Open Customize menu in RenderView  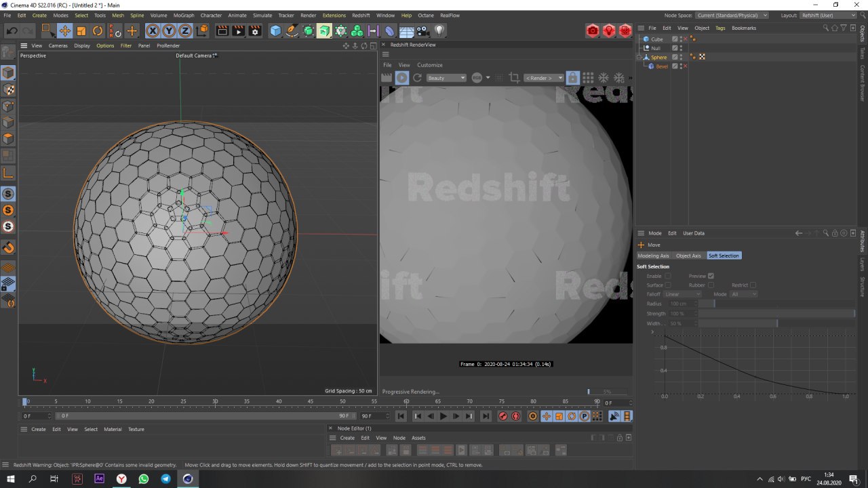429,65
